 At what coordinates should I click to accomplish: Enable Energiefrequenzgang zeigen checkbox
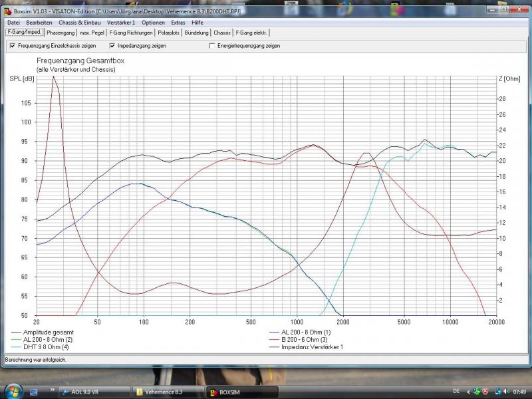click(212, 46)
